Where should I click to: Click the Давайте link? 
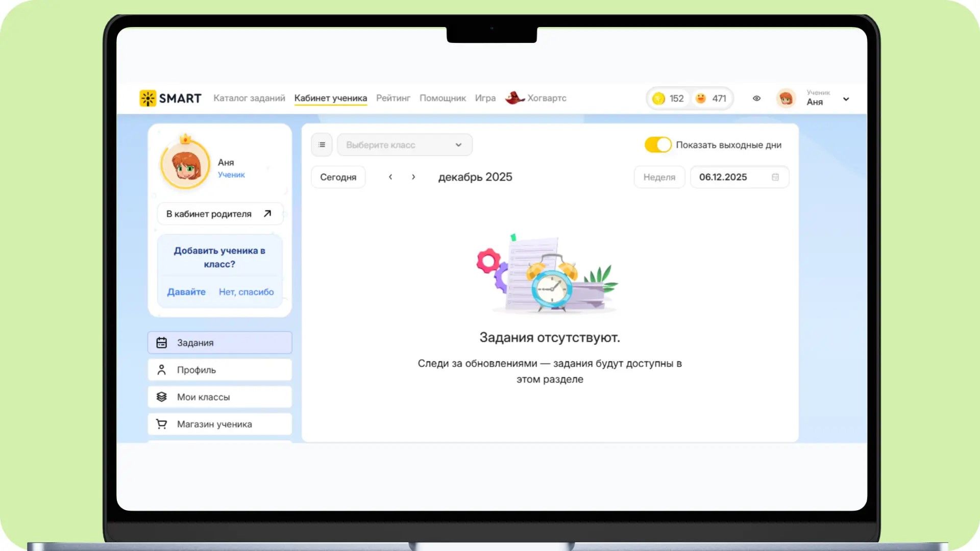pos(186,292)
